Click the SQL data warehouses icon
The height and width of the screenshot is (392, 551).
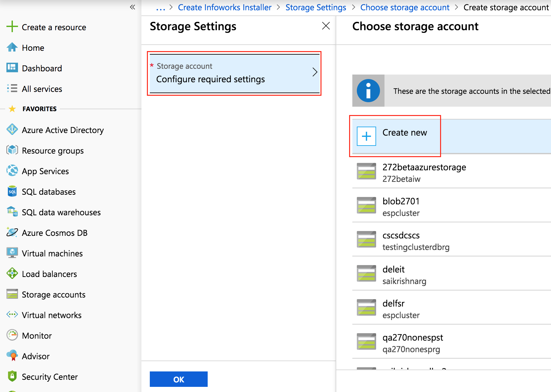(x=12, y=212)
